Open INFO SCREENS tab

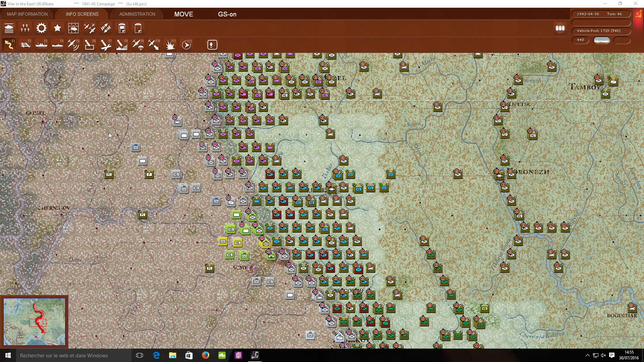(x=82, y=14)
